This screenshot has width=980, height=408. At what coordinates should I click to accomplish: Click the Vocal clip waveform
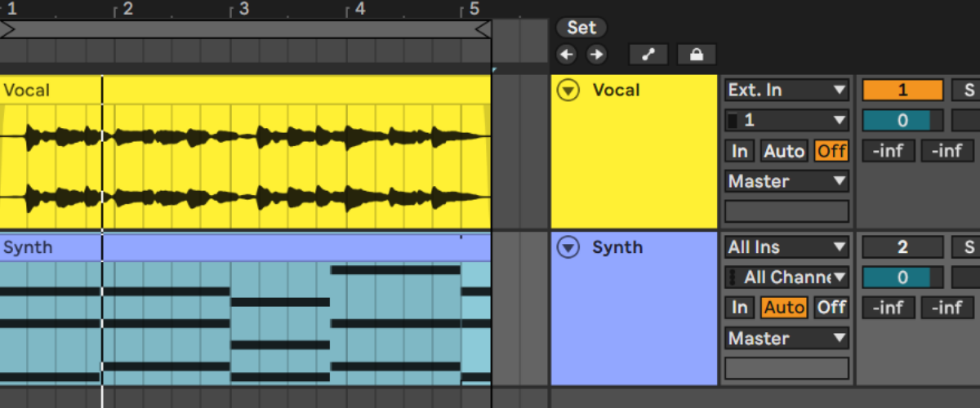pyautogui.click(x=245, y=166)
